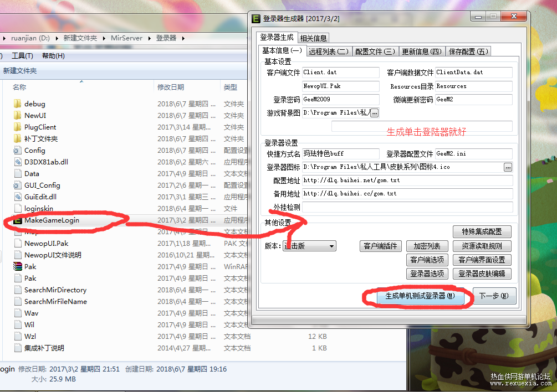Click the PlugClient folder icon

point(17,127)
